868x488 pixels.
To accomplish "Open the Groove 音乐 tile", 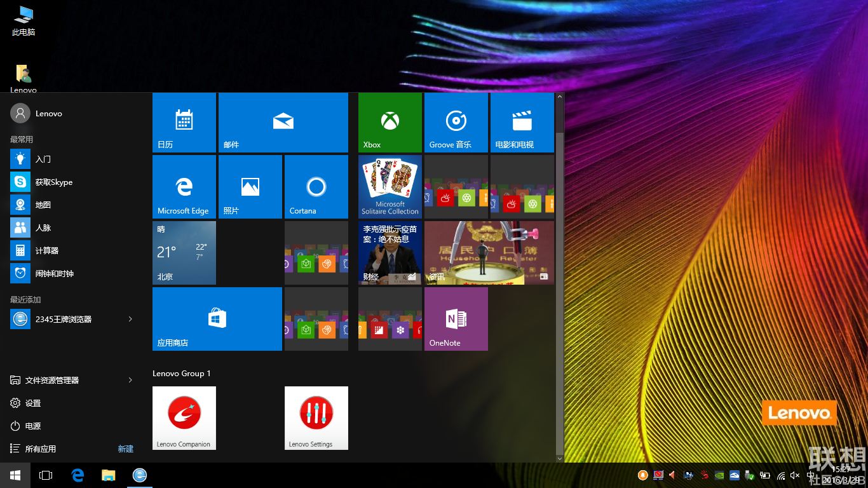I will [x=456, y=122].
